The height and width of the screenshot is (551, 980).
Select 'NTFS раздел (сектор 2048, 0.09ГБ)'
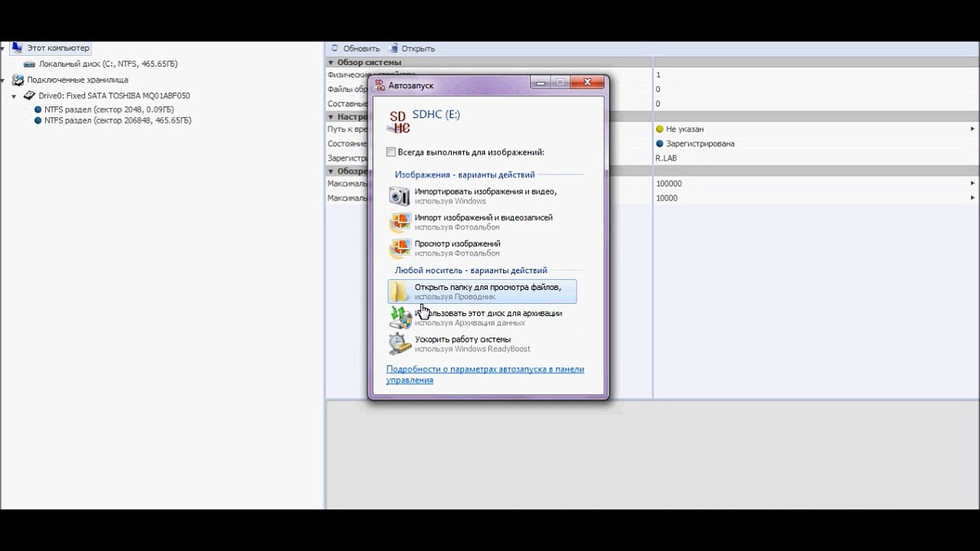tap(109, 109)
